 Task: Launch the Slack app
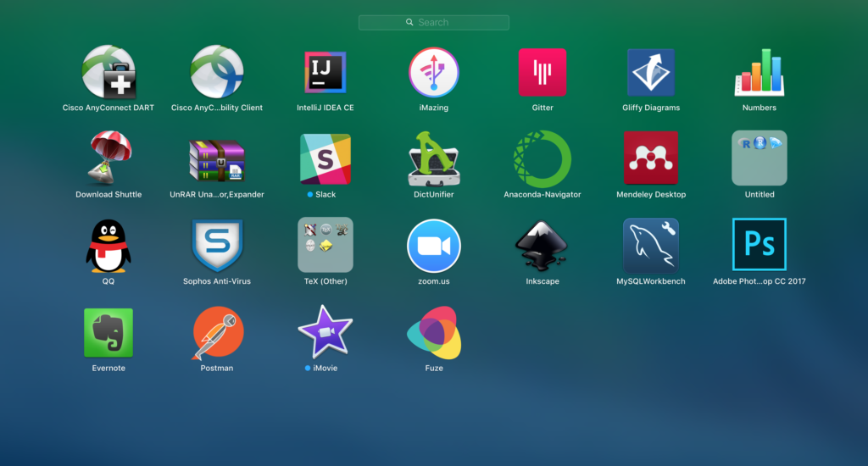click(325, 159)
